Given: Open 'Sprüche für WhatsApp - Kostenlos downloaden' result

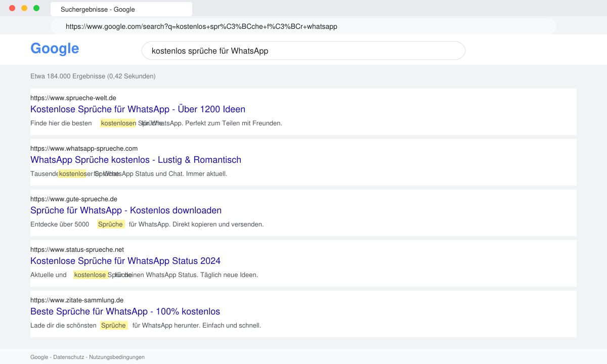Looking at the screenshot, I should point(126,210).
